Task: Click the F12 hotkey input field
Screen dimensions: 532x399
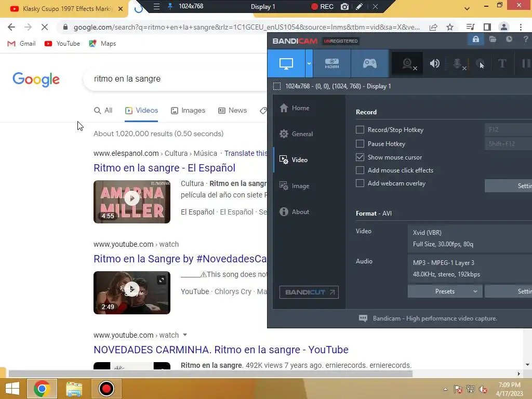Action: click(508, 129)
